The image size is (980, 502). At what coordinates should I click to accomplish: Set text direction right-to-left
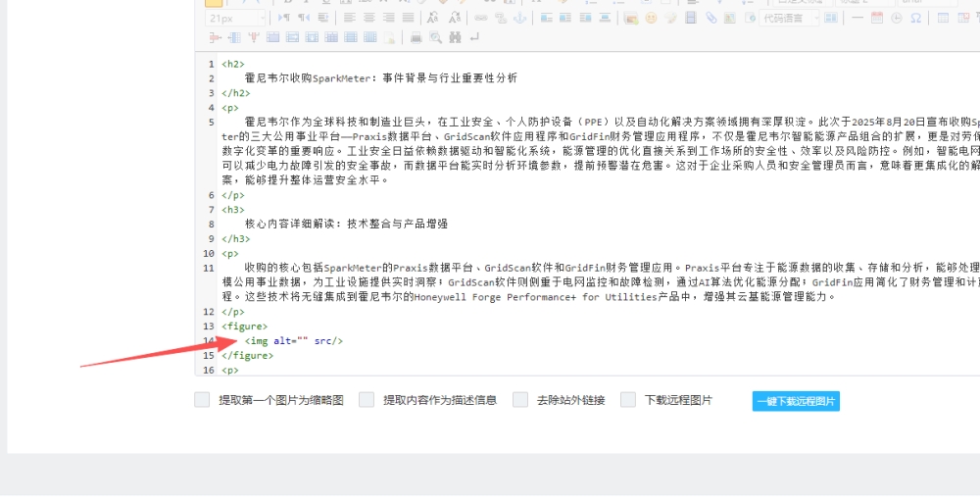pos(304,18)
